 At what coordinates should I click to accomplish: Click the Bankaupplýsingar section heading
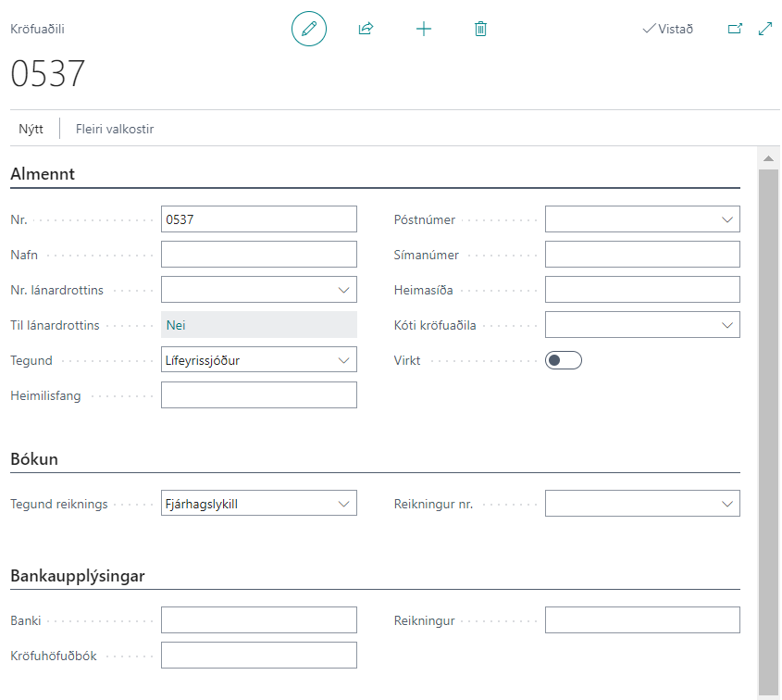pyautogui.click(x=78, y=576)
